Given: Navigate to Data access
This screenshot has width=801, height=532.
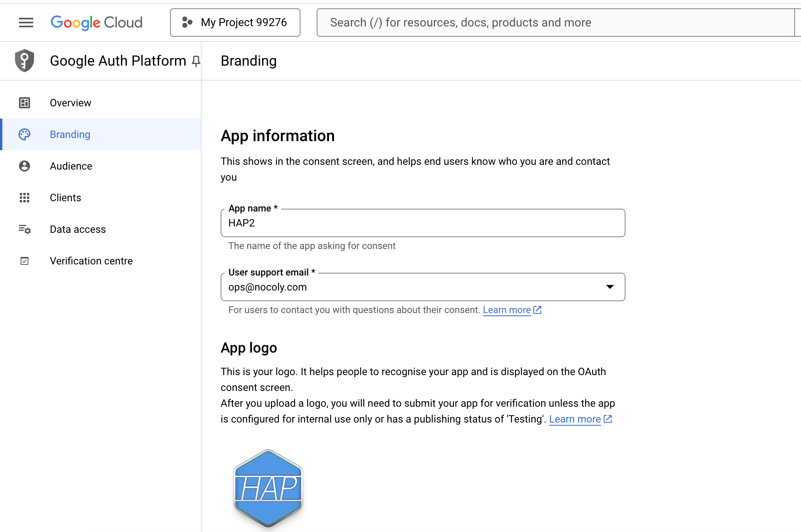Looking at the screenshot, I should (101, 229).
